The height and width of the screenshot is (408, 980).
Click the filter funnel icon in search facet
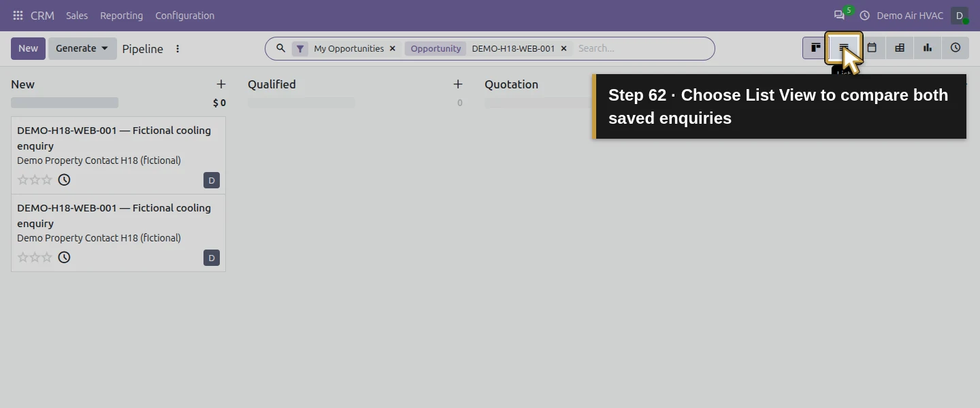[300, 48]
